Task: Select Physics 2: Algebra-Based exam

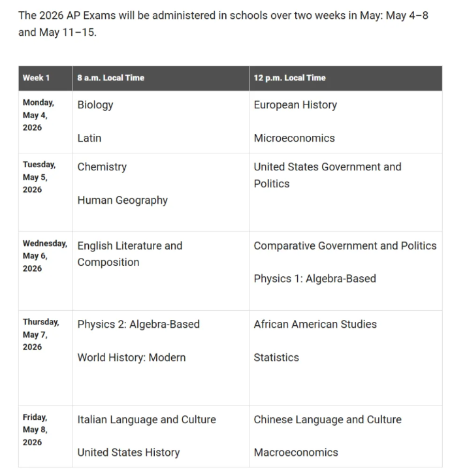Action: point(138,324)
